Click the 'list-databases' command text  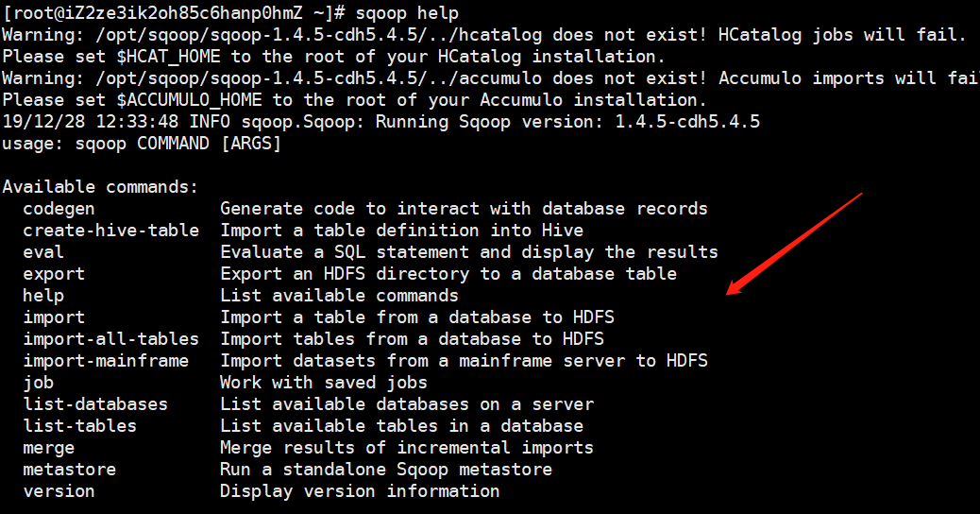coord(95,404)
